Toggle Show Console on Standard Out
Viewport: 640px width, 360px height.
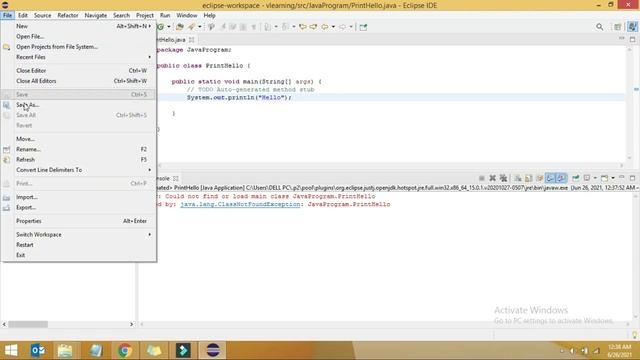pos(550,178)
